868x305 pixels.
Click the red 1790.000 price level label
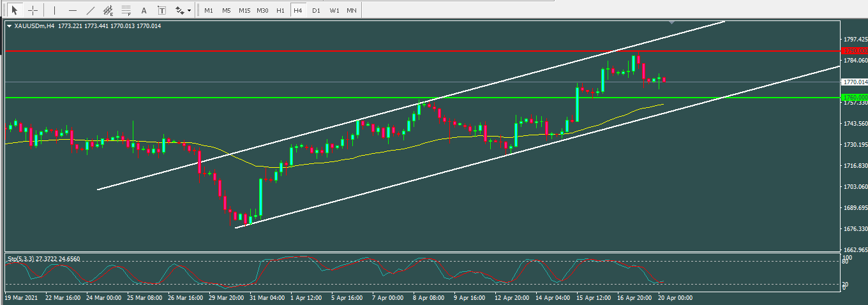click(x=855, y=50)
